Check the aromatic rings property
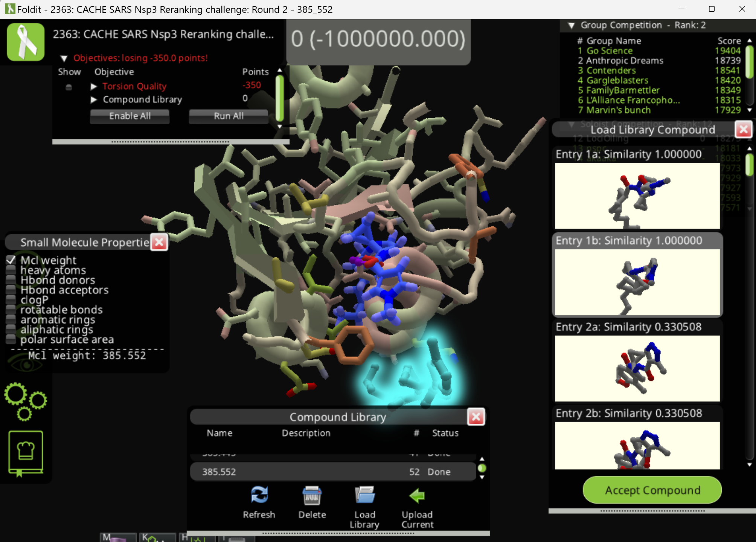Image resolution: width=756 pixels, height=542 pixels. click(x=11, y=319)
